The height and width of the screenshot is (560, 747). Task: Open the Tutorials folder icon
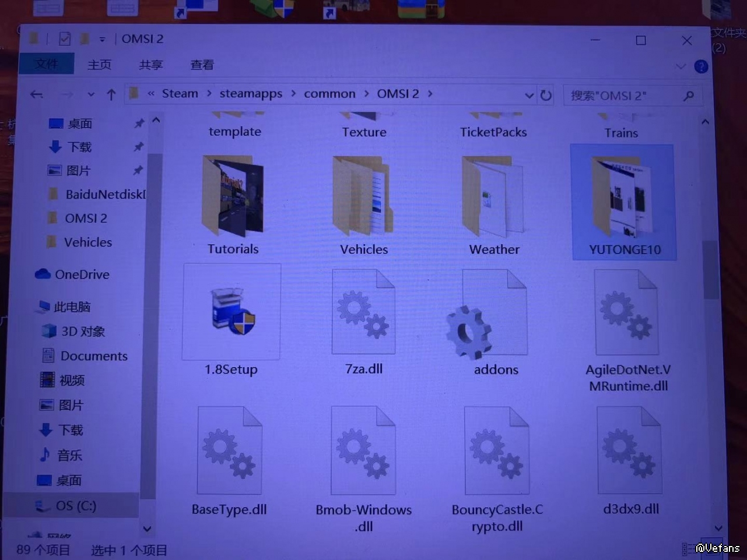(233, 196)
